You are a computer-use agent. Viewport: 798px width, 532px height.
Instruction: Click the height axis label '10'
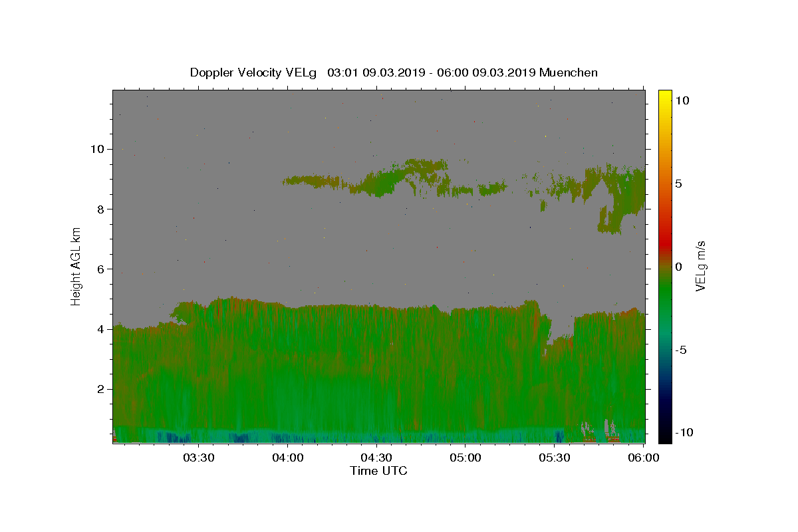(98, 149)
